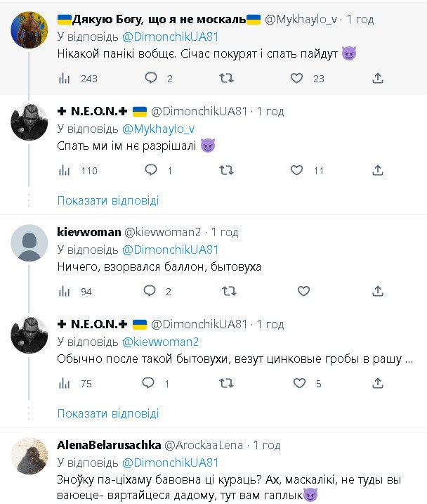Like the Mykhaylo_v reply with 23 likes
The height and width of the screenshot is (504, 427).
pyautogui.click(x=298, y=78)
